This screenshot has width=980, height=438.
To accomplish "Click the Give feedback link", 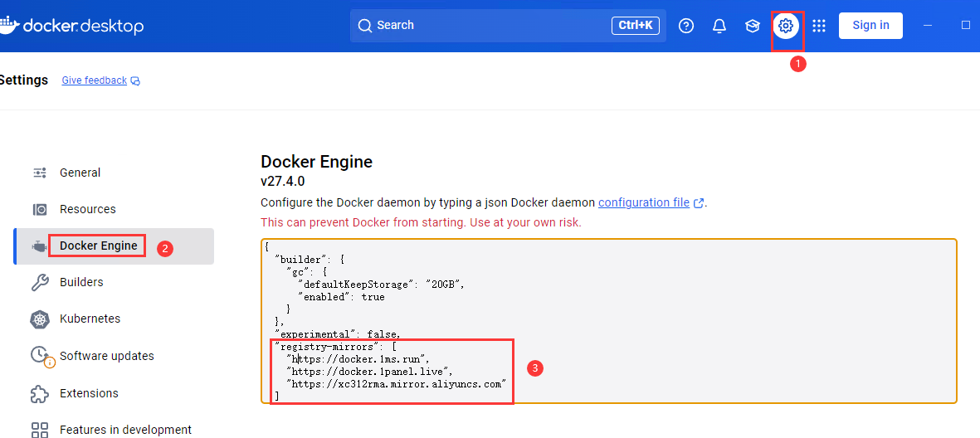I will tap(95, 80).
